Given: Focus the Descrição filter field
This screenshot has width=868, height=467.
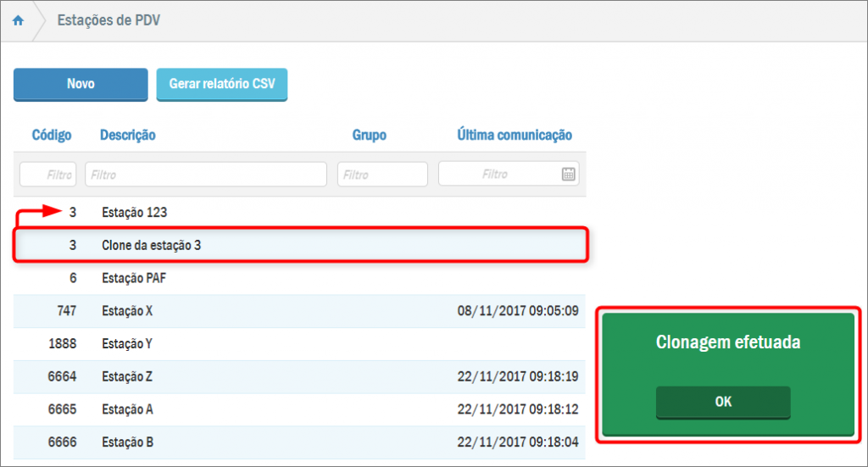Looking at the screenshot, I should pos(206,175).
